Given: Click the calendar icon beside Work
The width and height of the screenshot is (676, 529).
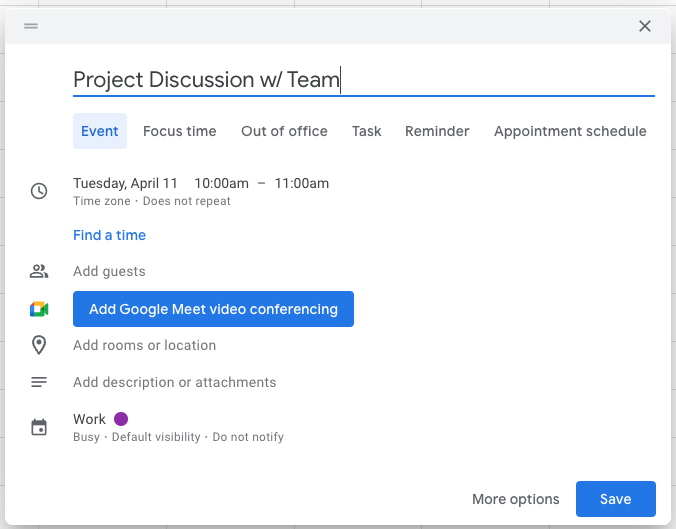Looking at the screenshot, I should pyautogui.click(x=39, y=427).
